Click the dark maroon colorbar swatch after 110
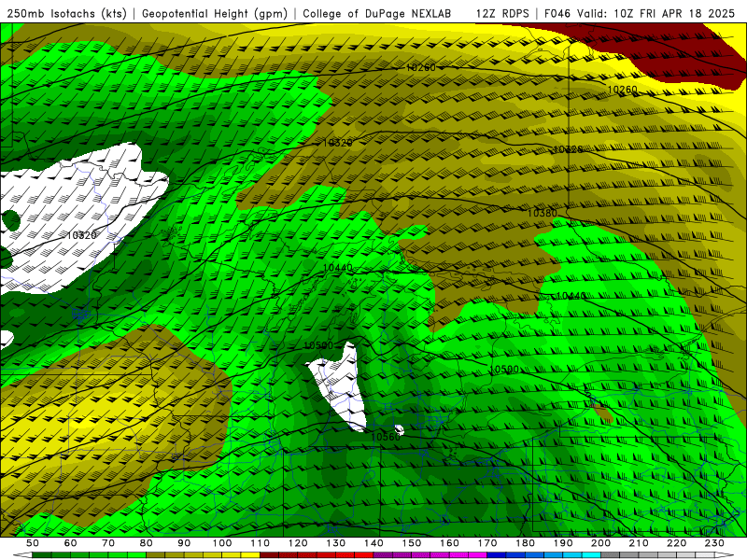 click(270, 555)
